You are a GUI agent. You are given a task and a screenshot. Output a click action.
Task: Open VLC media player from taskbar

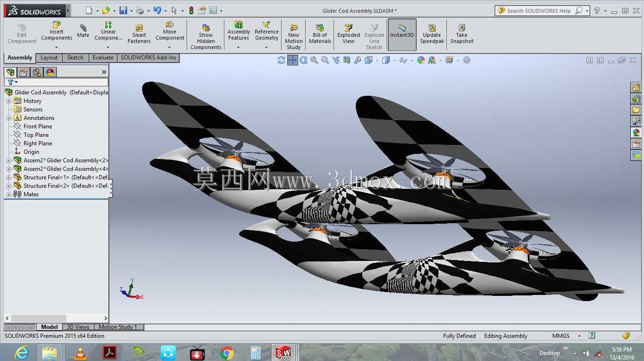pyautogui.click(x=80, y=353)
